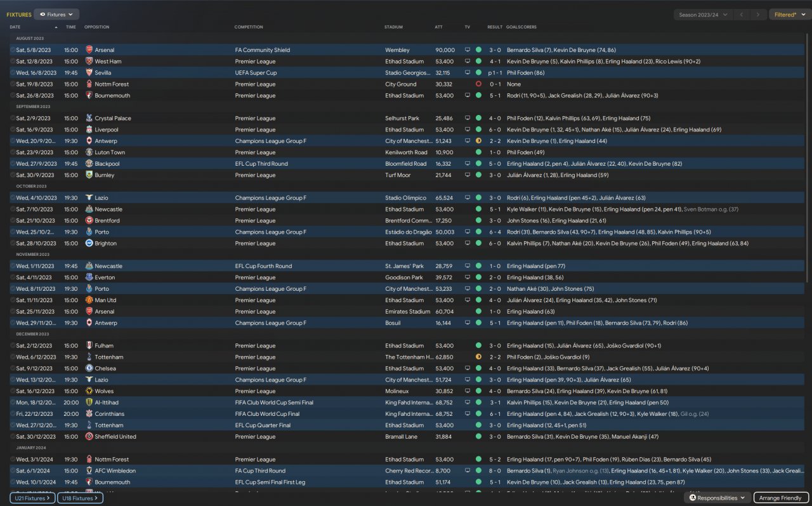Open the Season 2023/24 dropdown

click(x=703, y=15)
